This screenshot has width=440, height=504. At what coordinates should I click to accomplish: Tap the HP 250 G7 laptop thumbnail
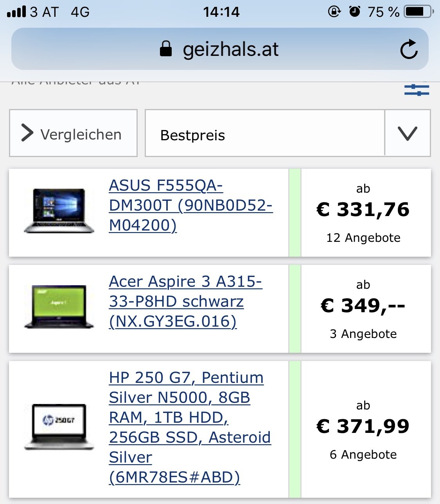(x=59, y=427)
